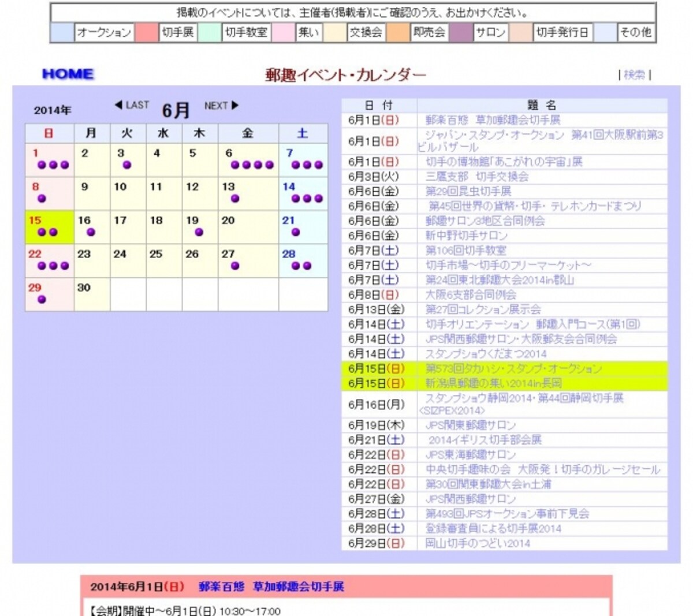This screenshot has height=616, width=693.
Task: Open 岡山切手のつどい2014 event link
Action: pyautogui.click(x=478, y=543)
